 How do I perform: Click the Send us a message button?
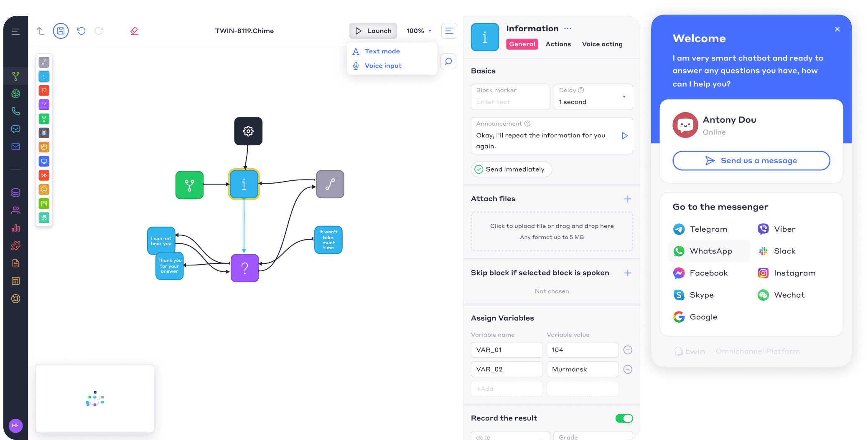751,161
